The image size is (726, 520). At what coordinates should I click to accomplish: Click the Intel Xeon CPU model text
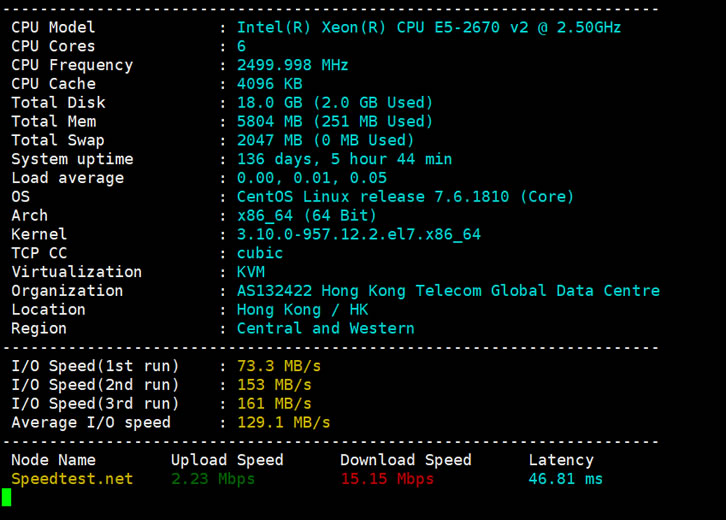tap(428, 27)
